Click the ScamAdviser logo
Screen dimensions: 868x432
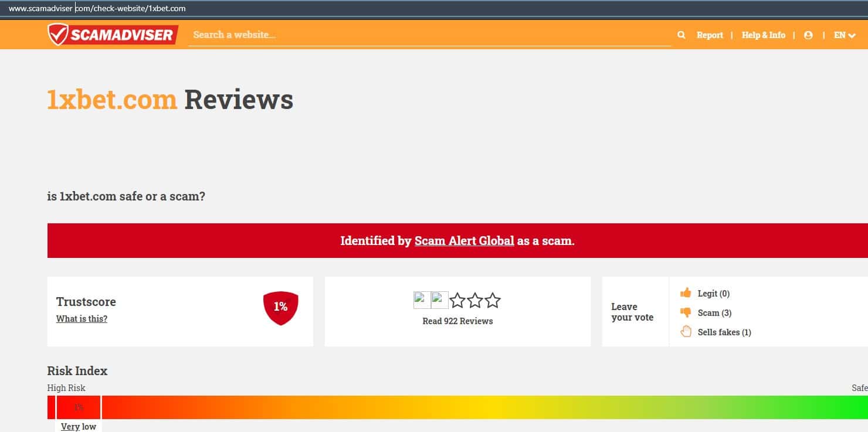(x=113, y=35)
